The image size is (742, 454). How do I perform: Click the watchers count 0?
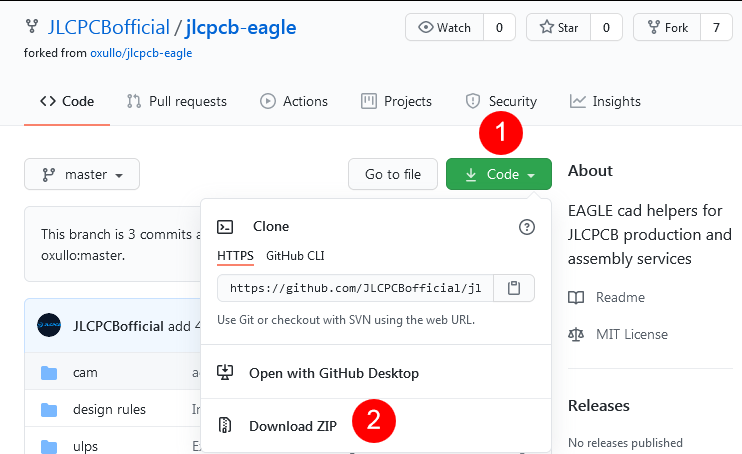(499, 27)
